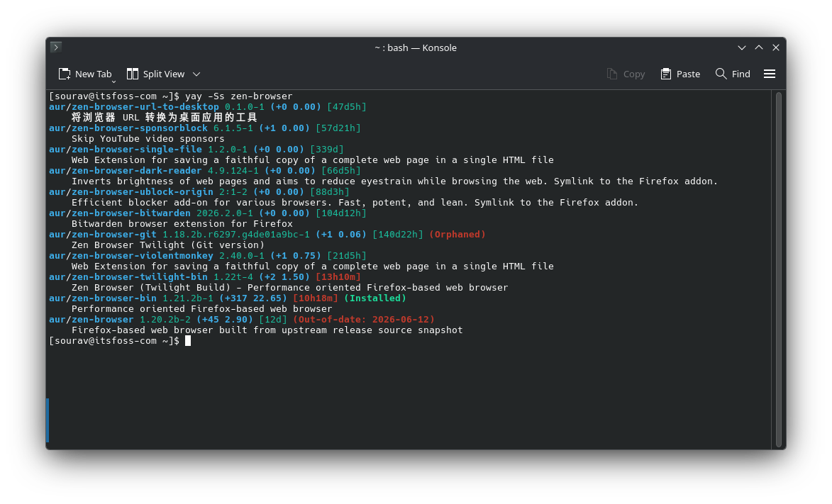Click the Split View button
Image resolution: width=832 pixels, height=504 pixels.
[155, 74]
